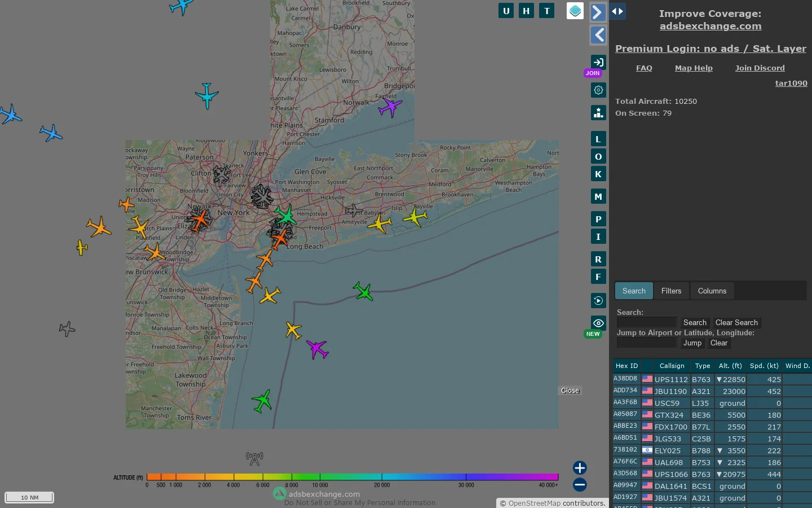Click the U toggle button
Image resolution: width=812 pixels, height=508 pixels.
click(x=506, y=11)
